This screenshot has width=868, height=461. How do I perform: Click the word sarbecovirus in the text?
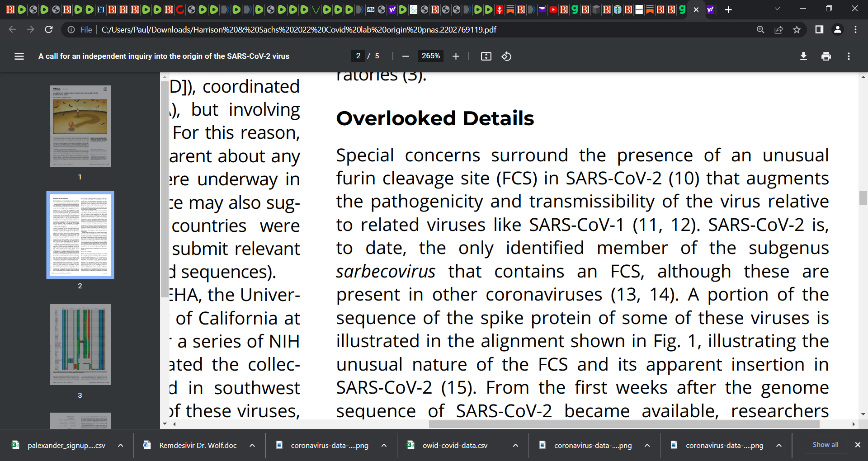[x=386, y=272]
